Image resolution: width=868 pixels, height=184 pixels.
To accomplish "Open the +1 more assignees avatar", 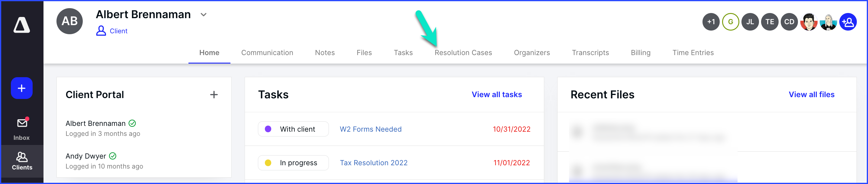I will (x=711, y=22).
